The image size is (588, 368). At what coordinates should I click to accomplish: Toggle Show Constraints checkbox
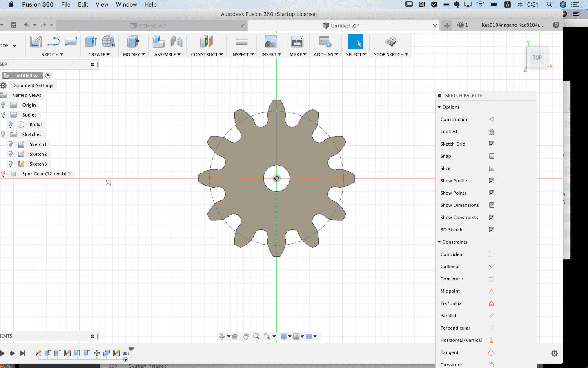[492, 218]
